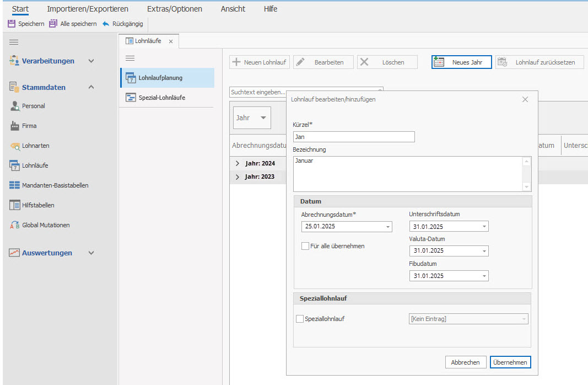Open the Fibudatum date dropdown
The image size is (588, 385).
pos(484,276)
